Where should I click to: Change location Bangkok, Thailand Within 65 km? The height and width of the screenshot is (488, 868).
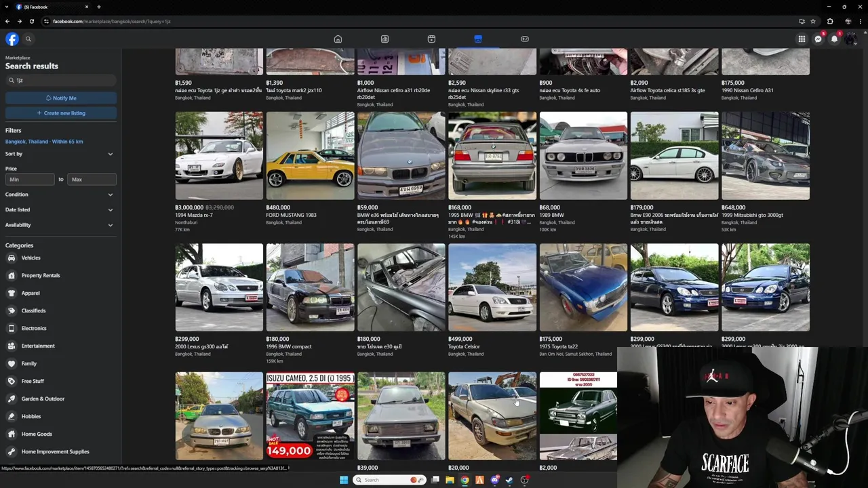click(x=44, y=142)
